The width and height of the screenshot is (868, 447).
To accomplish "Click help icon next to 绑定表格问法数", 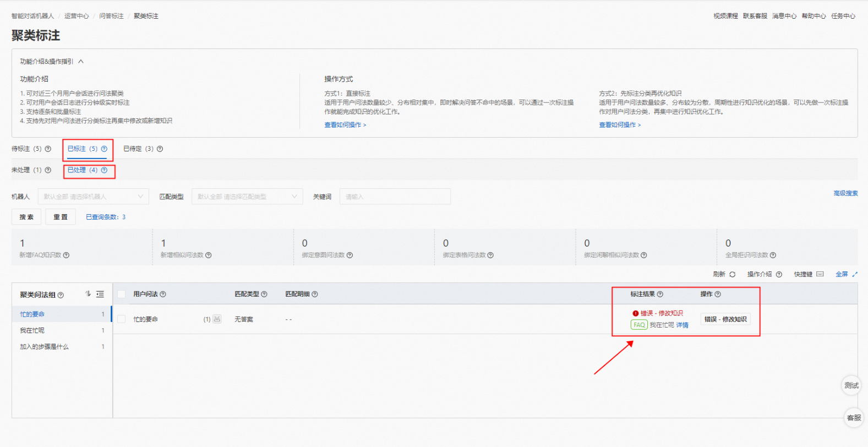I will coord(490,255).
